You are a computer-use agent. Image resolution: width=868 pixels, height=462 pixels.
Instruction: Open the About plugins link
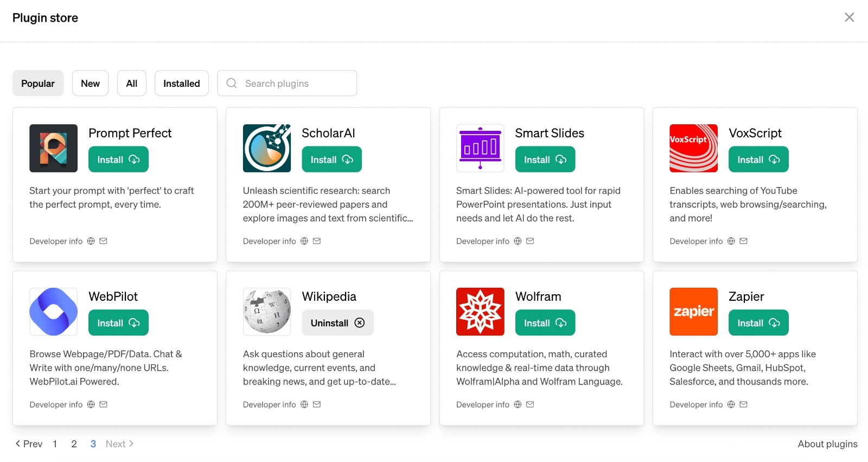pos(827,444)
